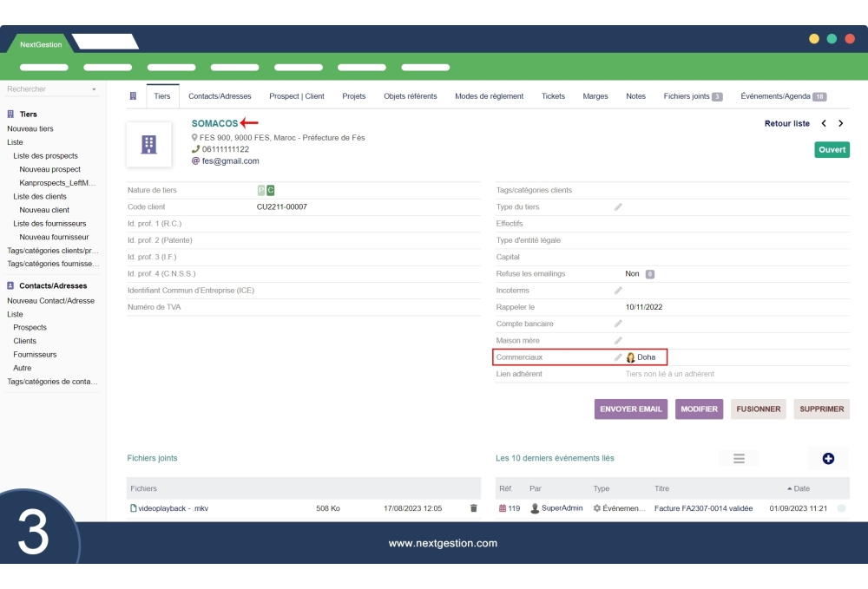Click the location pin icon of the FES address
Screen dimensions: 868x589
tap(194, 138)
